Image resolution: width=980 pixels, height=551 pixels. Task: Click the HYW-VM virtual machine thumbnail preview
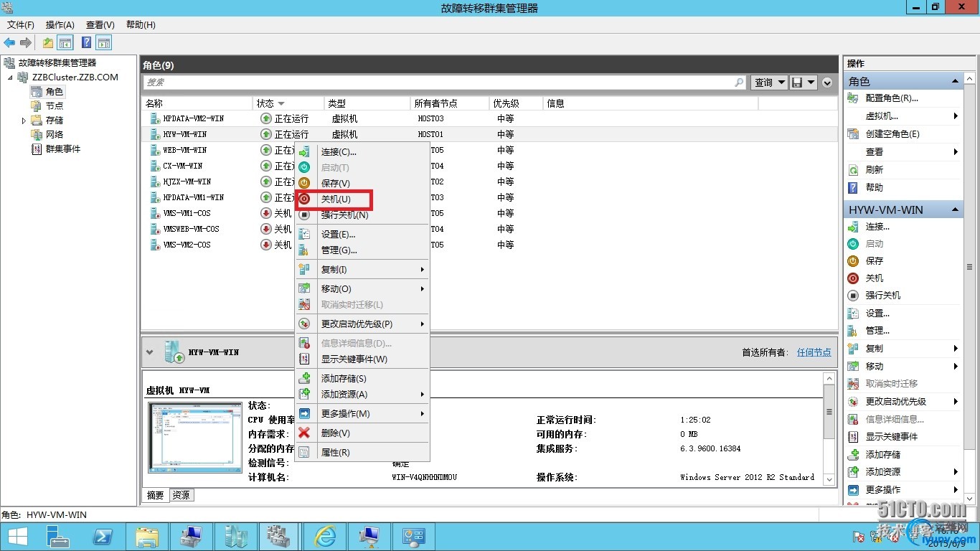click(195, 437)
